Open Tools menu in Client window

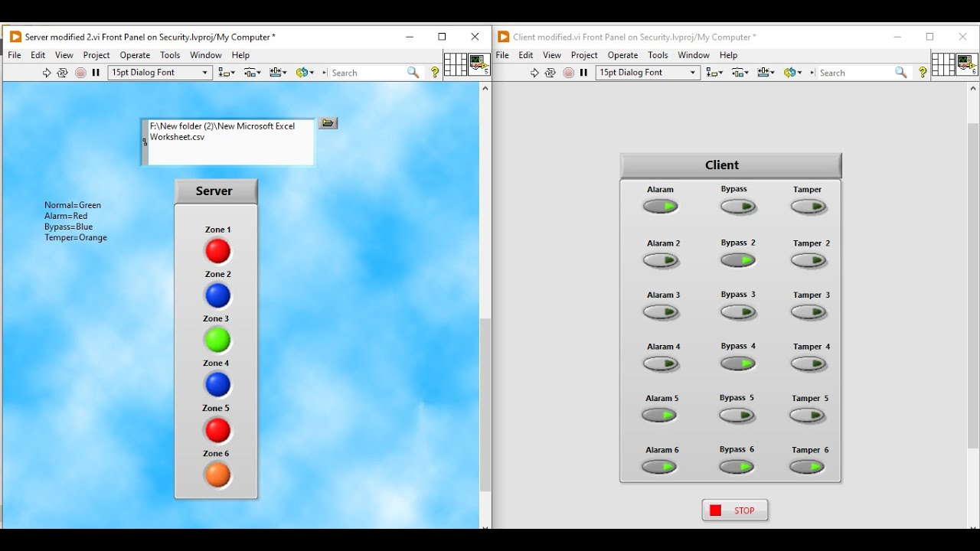tap(658, 55)
